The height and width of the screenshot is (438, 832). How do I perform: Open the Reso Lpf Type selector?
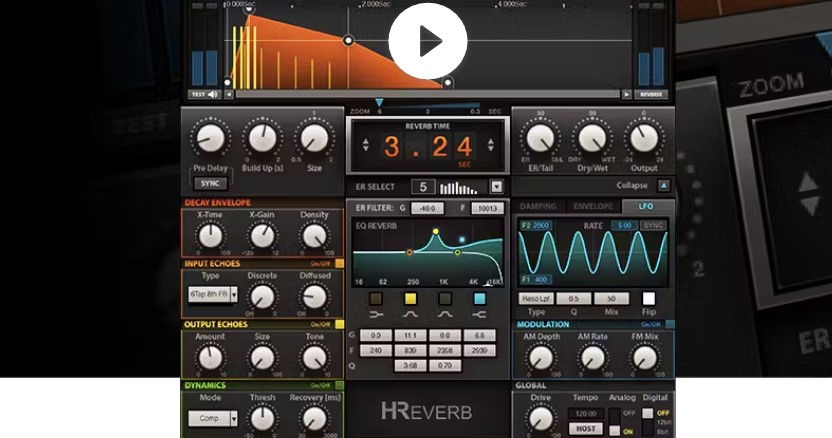click(536, 299)
